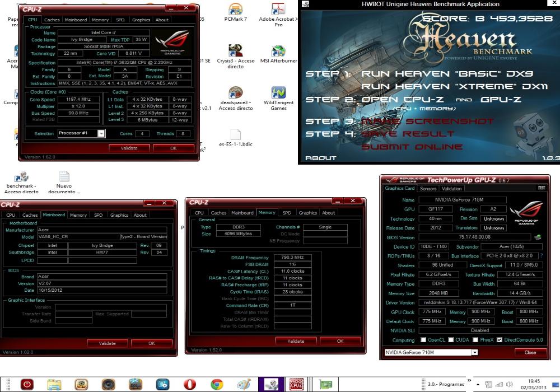
Task: Click MAKE SCREENSHOT in Heaven step 3
Action: 427,122
